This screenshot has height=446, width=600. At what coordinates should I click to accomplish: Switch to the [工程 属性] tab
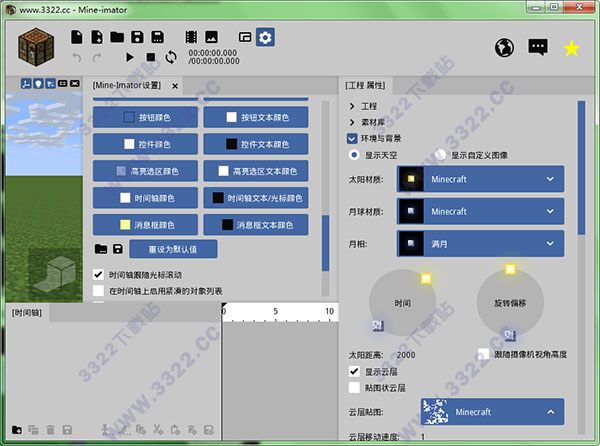click(x=365, y=85)
